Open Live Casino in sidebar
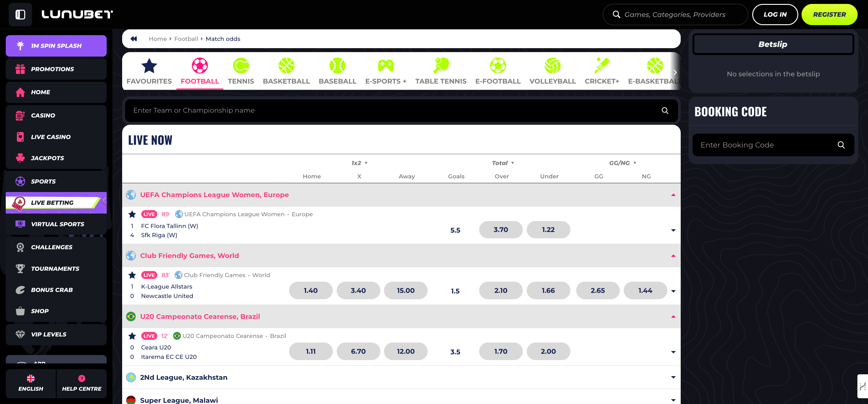 click(56, 137)
